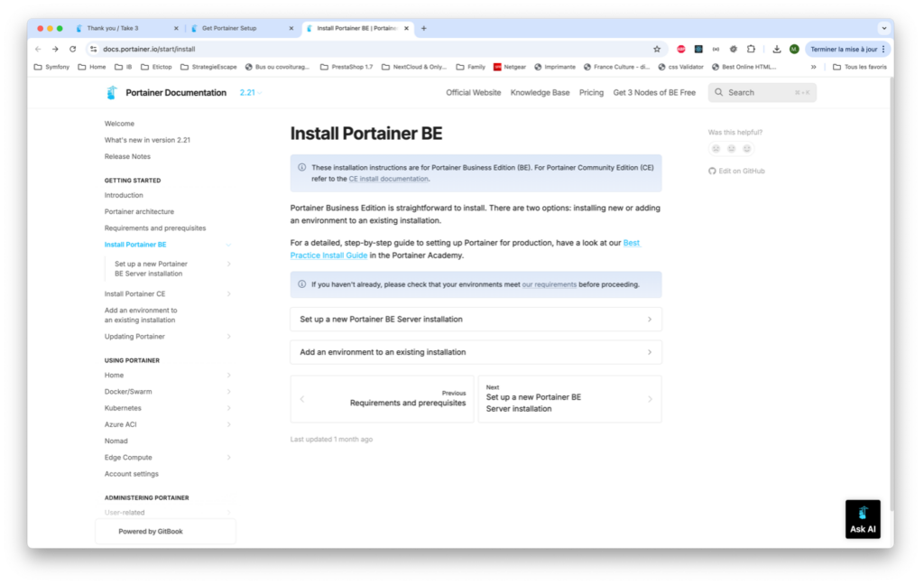Open the Symfony bookmarks folder
Screen dimensions: 924x585
click(51, 67)
